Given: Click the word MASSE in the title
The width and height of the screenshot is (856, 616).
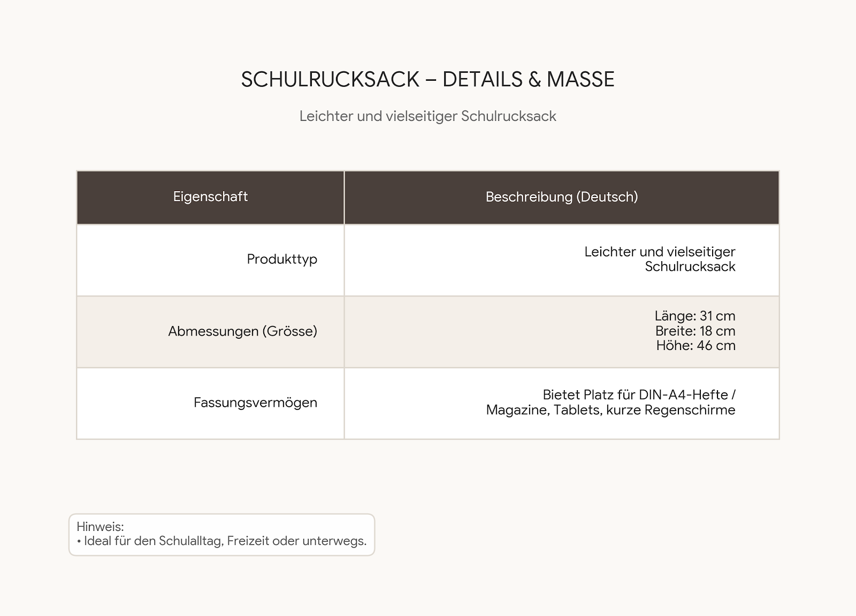Looking at the screenshot, I should 580,79.
